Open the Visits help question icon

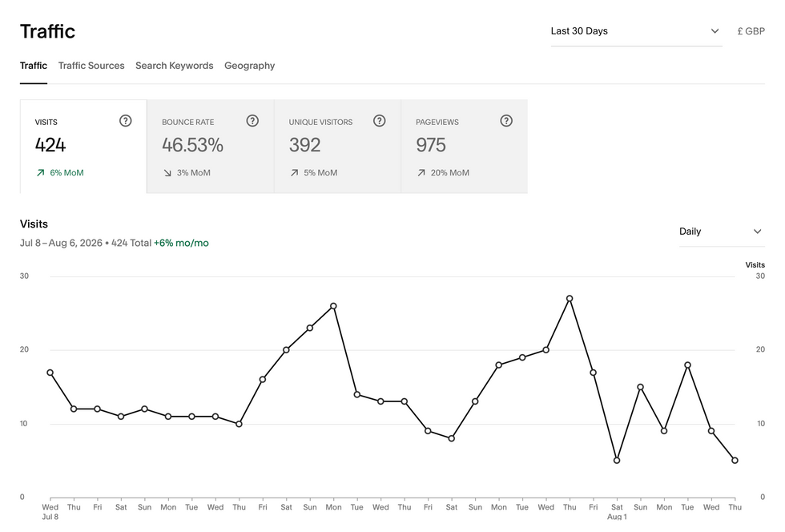click(x=125, y=121)
